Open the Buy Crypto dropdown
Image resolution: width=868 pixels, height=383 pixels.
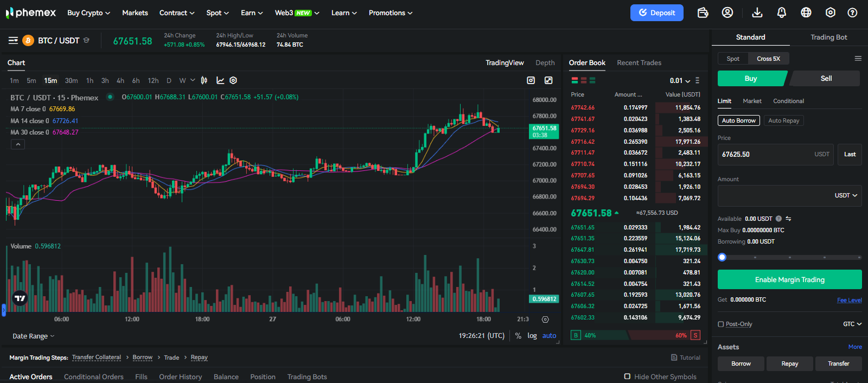88,12
